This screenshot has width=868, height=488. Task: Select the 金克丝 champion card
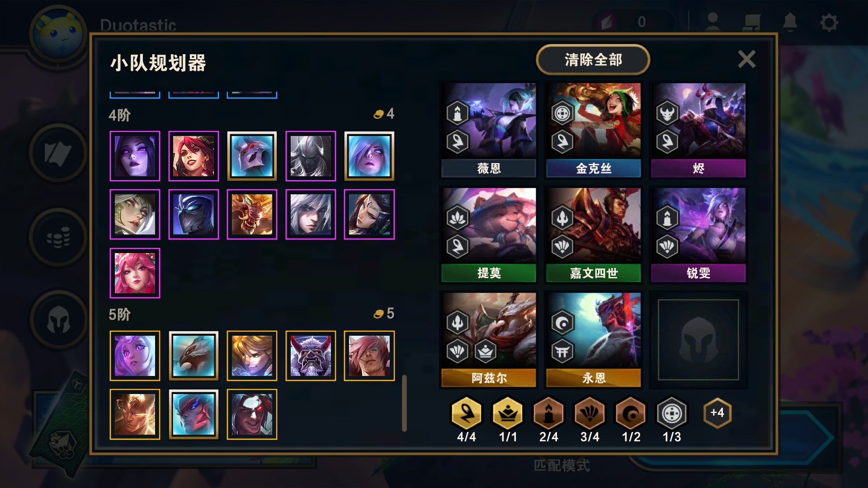[x=594, y=130]
